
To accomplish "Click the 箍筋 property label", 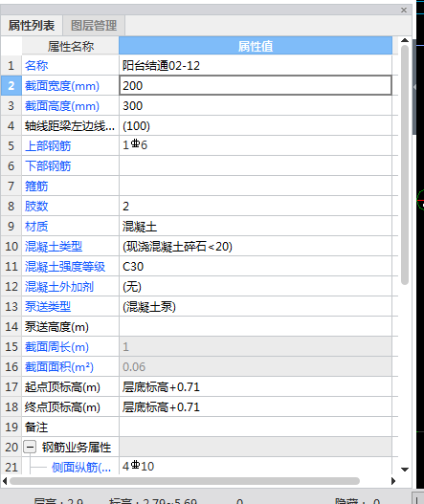I will coord(36,186).
